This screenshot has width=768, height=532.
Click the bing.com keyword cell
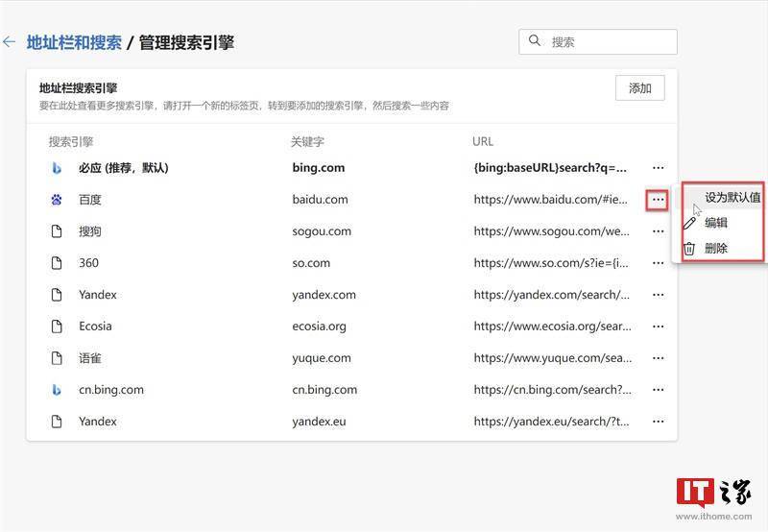pyautogui.click(x=319, y=167)
